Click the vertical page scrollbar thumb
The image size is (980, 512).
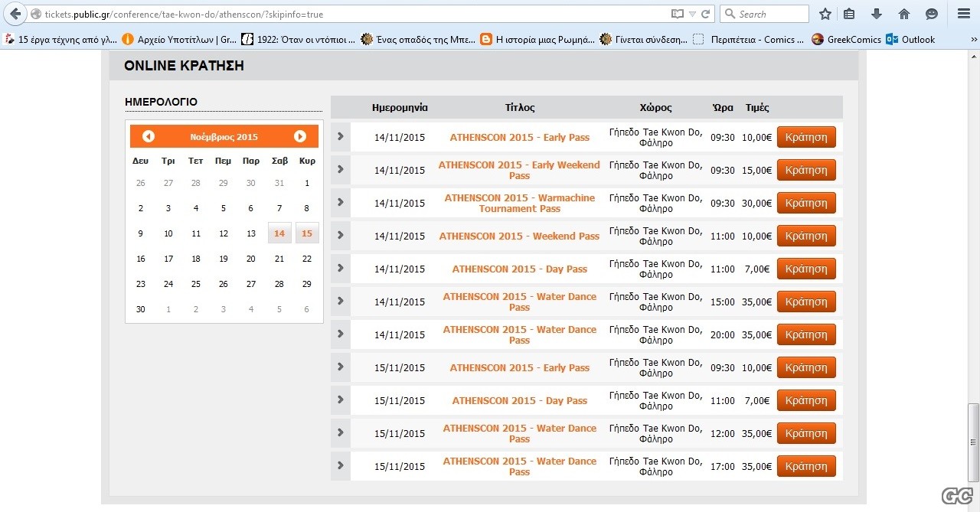point(973,442)
